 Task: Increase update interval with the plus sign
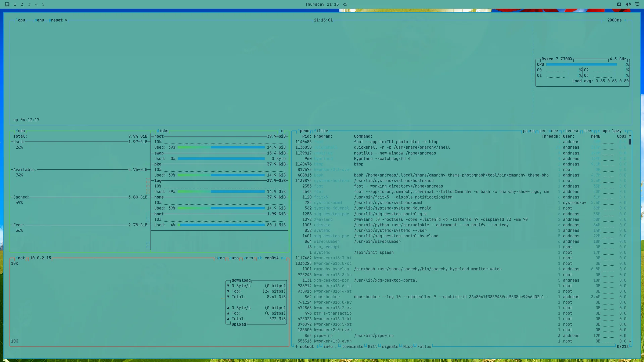pyautogui.click(x=625, y=20)
